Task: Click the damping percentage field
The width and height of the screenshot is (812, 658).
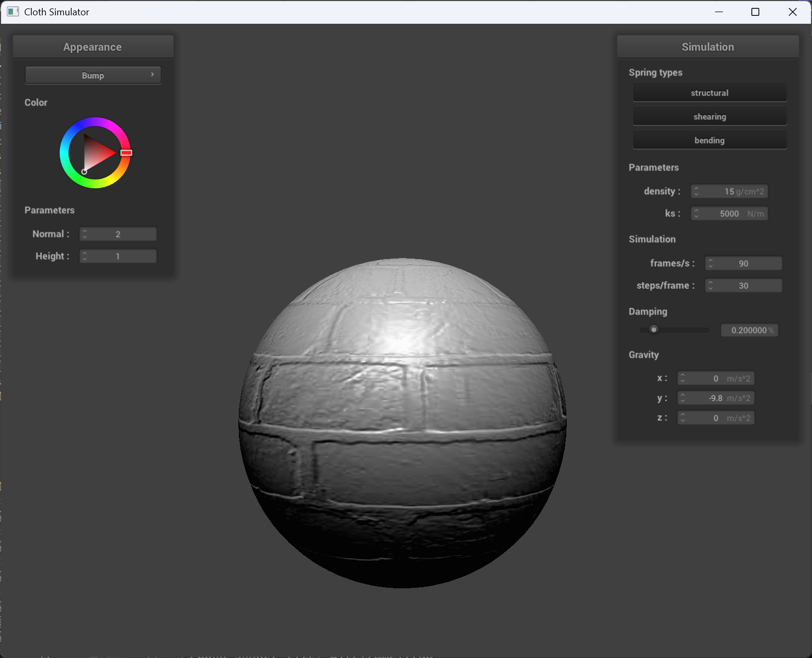Action: (x=749, y=330)
